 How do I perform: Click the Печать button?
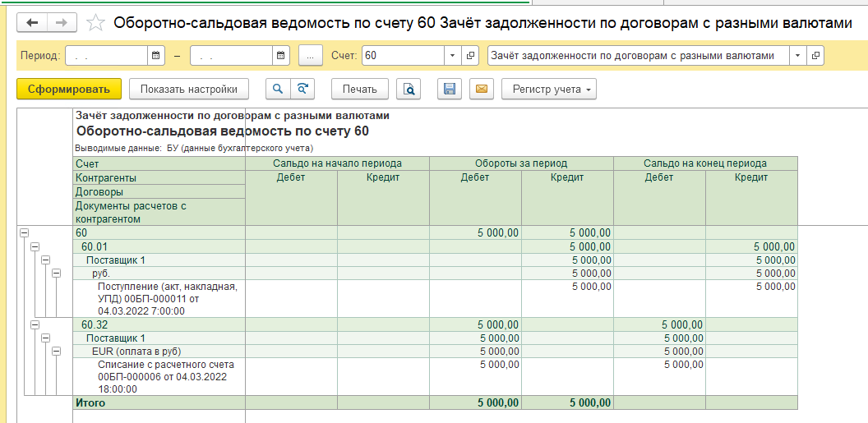[360, 89]
